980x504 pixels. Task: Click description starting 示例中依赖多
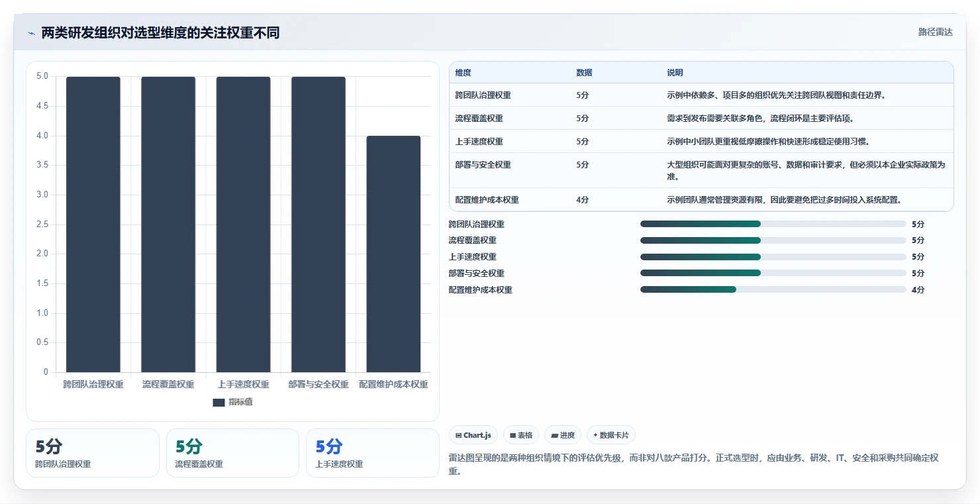coord(776,95)
